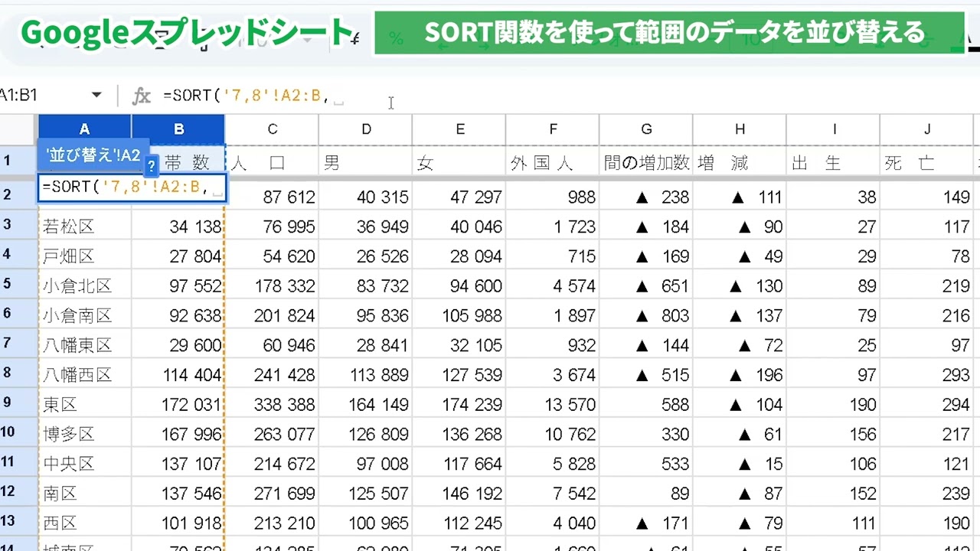Open the formula help question mark

click(x=152, y=165)
